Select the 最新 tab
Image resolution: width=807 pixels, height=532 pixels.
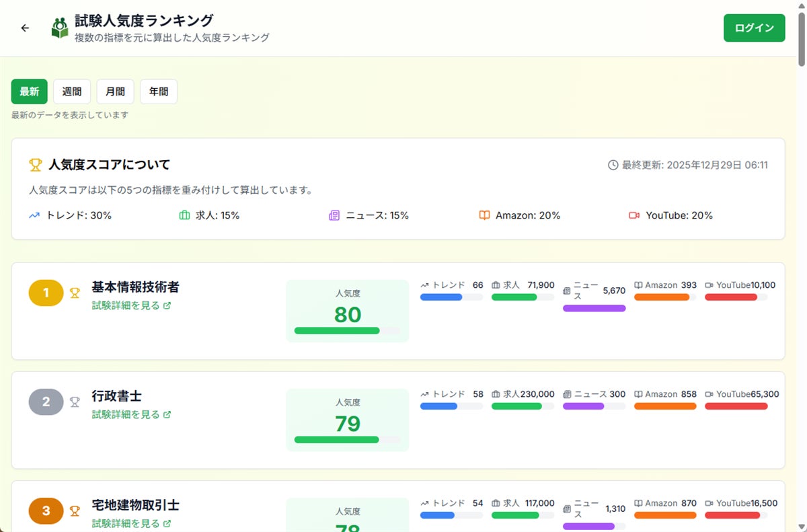[x=30, y=91]
